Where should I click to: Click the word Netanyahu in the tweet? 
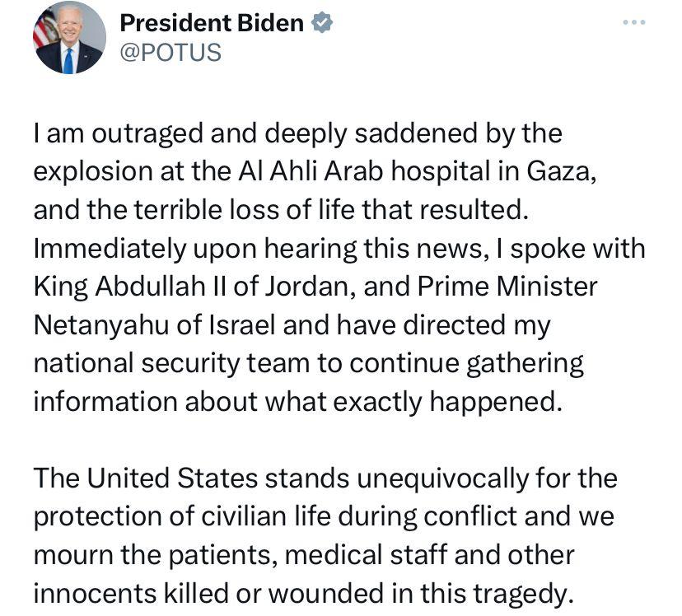(101, 325)
